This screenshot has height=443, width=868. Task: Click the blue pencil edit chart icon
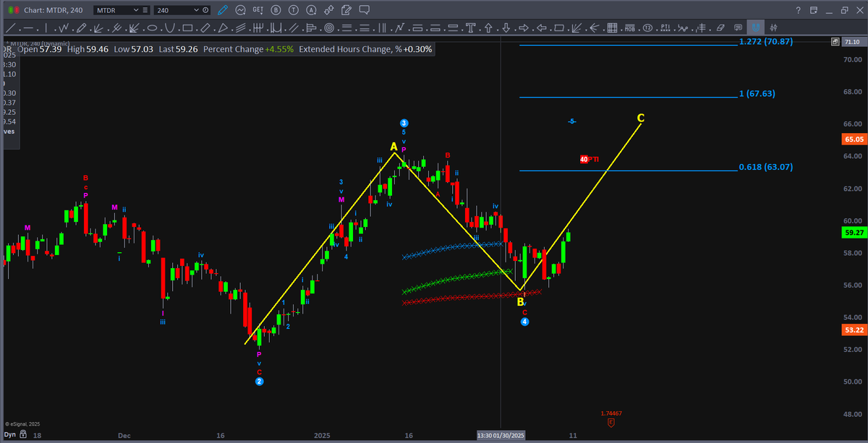(x=223, y=10)
